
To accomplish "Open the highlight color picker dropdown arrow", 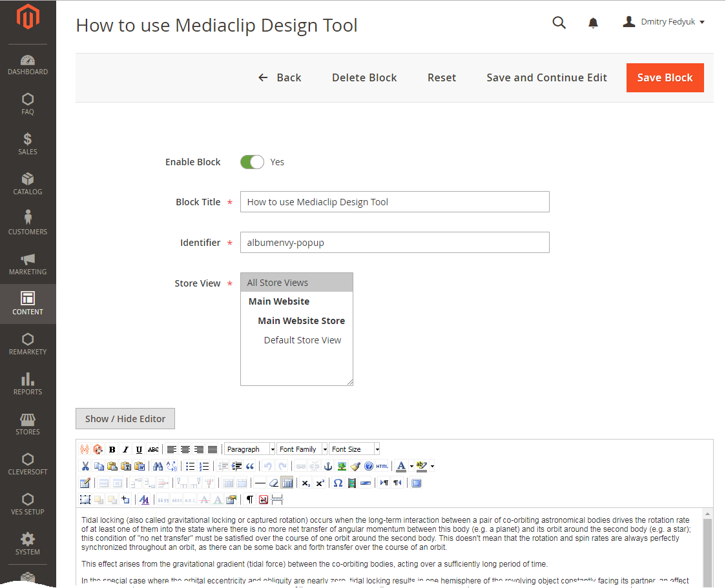I will (432, 466).
